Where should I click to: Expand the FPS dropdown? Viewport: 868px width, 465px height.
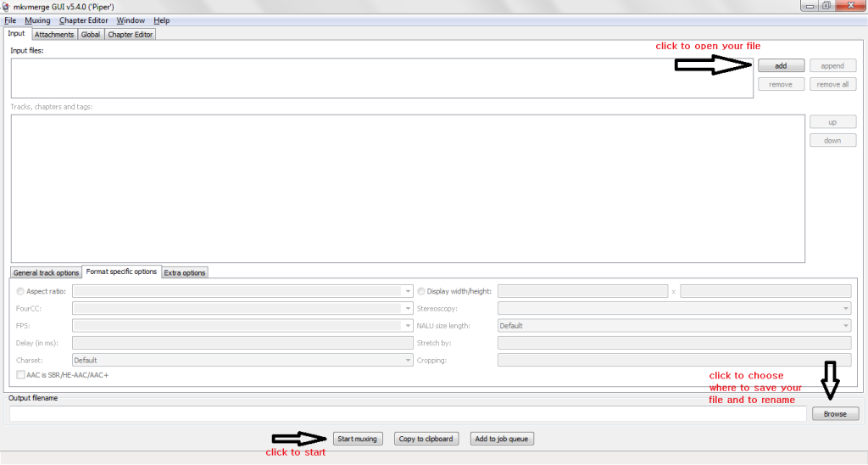click(408, 326)
